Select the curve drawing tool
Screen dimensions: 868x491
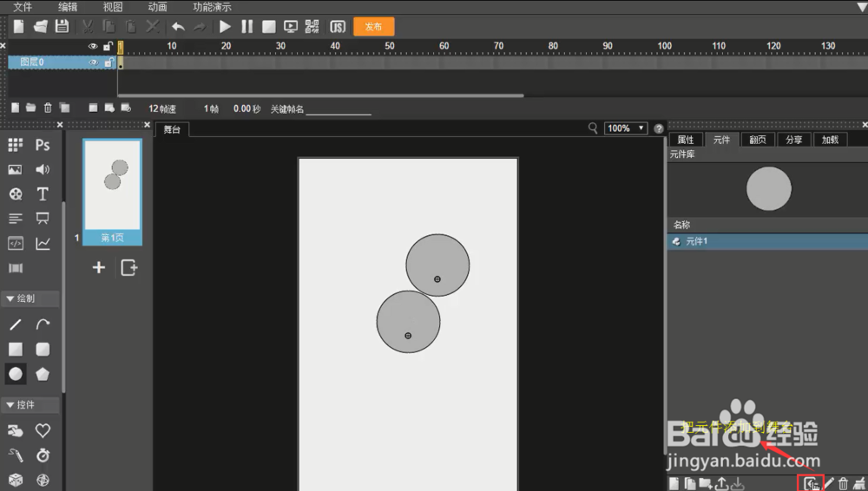pyautogui.click(x=43, y=324)
